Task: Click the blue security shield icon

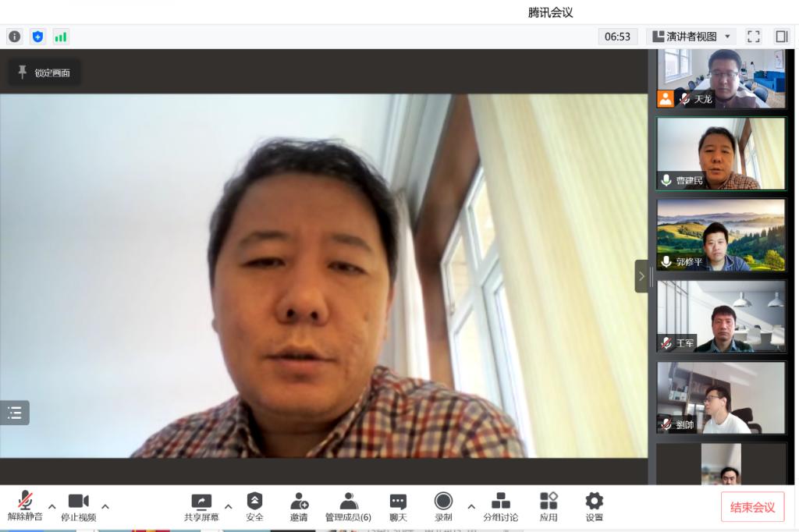Action: (x=37, y=37)
